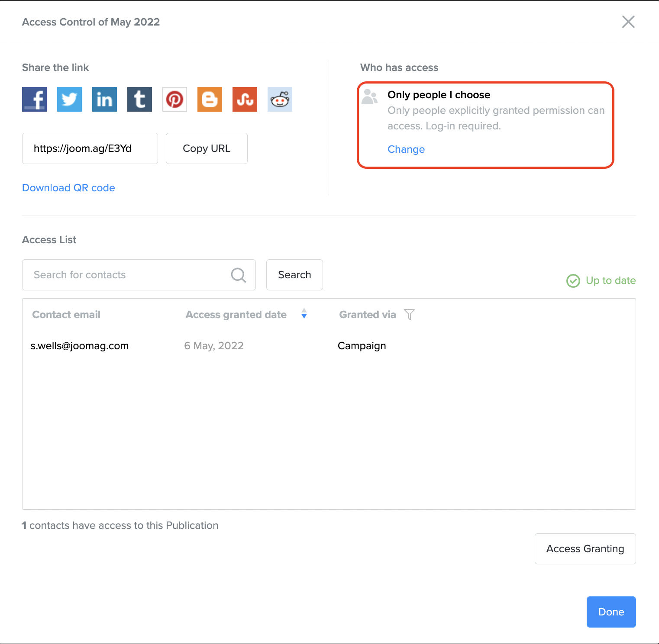This screenshot has height=644, width=659.
Task: Click the StumbleUpon share icon
Action: pyautogui.click(x=245, y=99)
